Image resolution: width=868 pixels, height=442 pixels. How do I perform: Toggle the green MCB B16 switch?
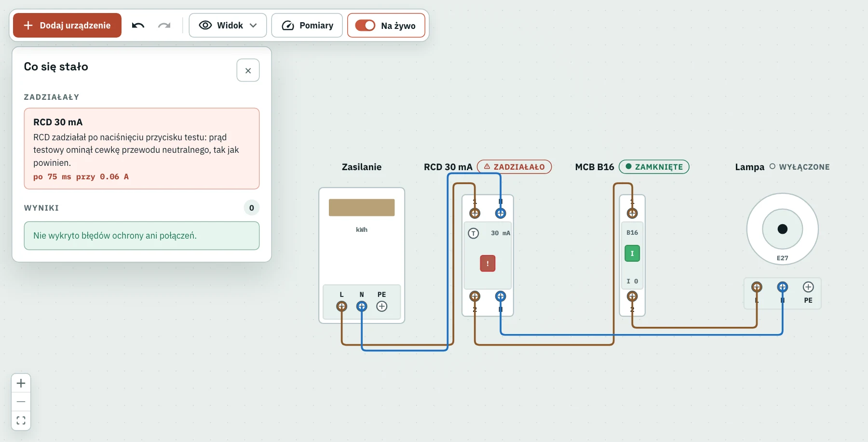(632, 254)
